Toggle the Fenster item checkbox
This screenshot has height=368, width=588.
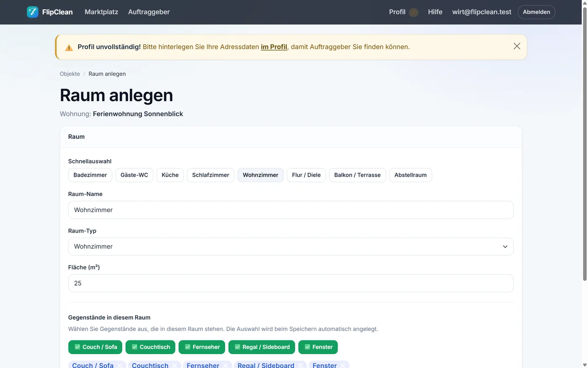318,347
